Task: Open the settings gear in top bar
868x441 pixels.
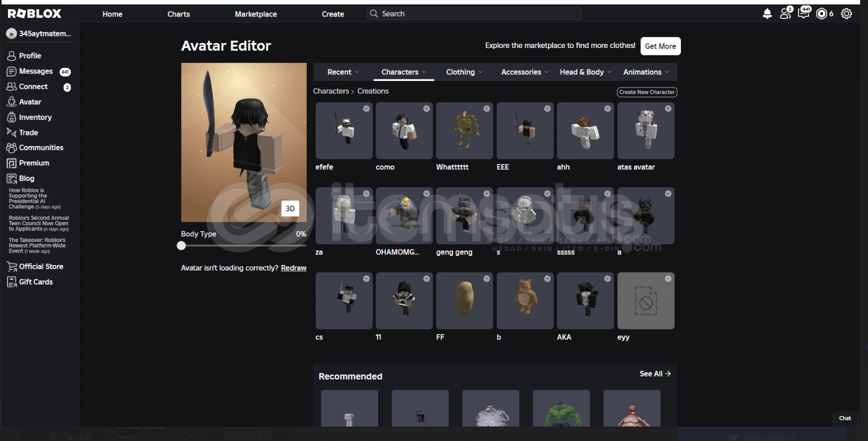Action: coord(846,14)
